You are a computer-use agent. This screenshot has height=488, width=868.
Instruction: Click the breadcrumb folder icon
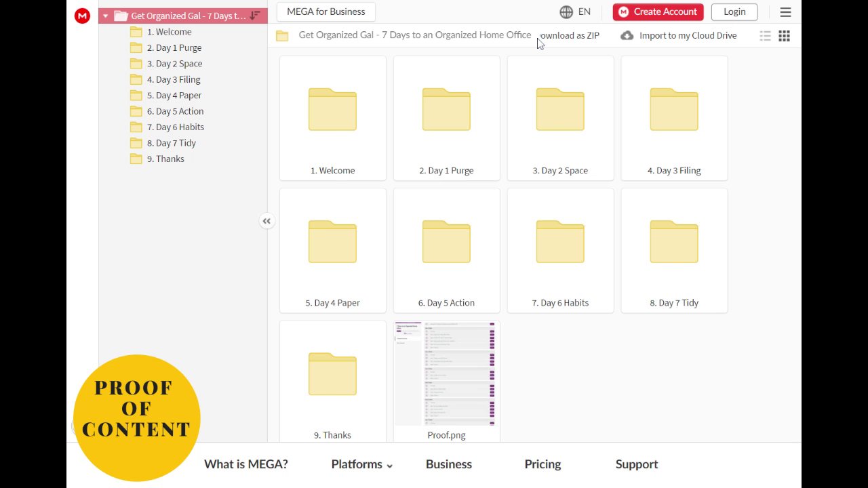point(282,36)
